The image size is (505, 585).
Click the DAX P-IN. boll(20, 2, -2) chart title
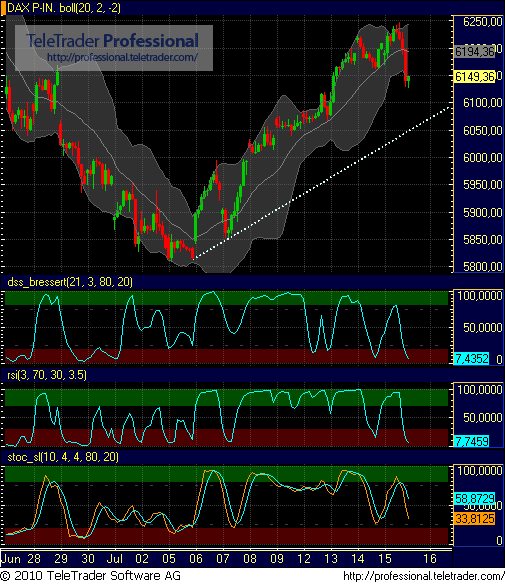pyautogui.click(x=64, y=8)
